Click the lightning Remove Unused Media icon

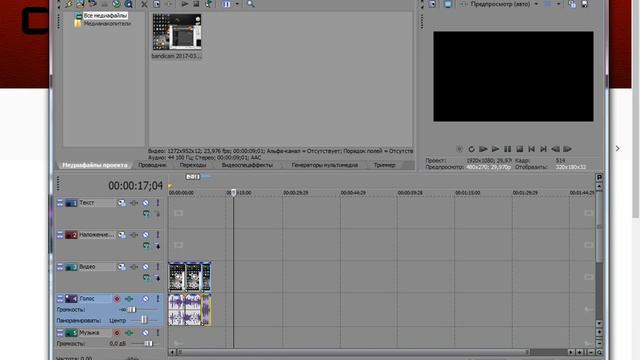click(x=69, y=4)
